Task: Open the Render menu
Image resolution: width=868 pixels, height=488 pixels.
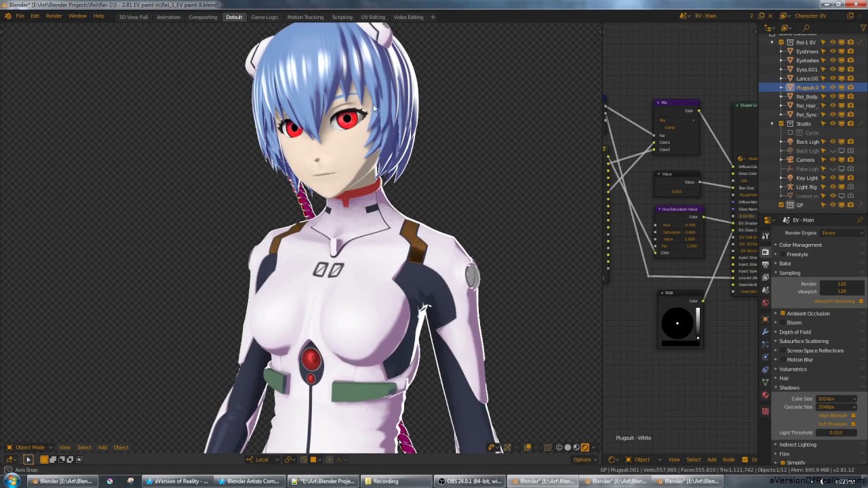Action: pos(54,16)
